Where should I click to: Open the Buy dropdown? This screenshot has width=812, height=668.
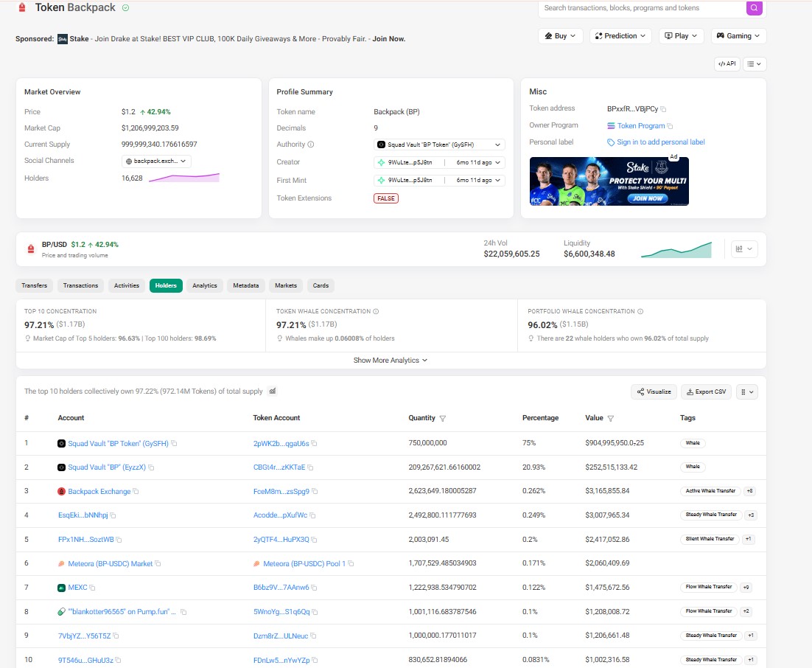click(x=560, y=35)
